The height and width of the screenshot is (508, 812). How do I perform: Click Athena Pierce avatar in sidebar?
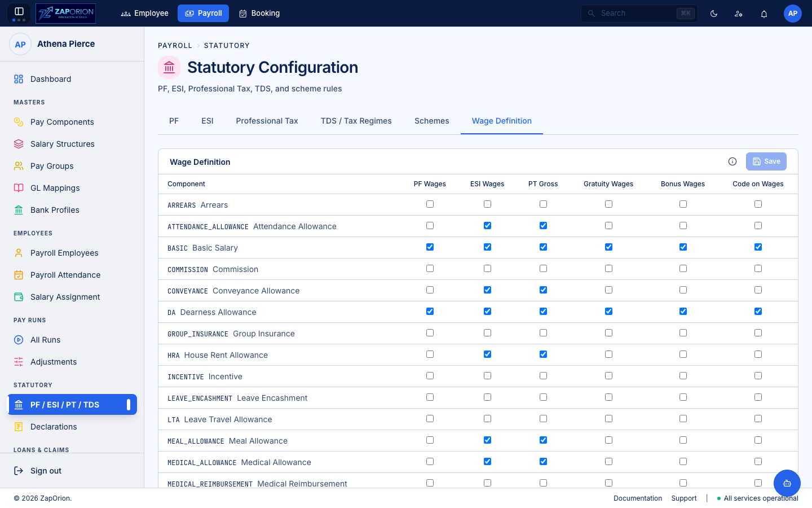coord(20,44)
